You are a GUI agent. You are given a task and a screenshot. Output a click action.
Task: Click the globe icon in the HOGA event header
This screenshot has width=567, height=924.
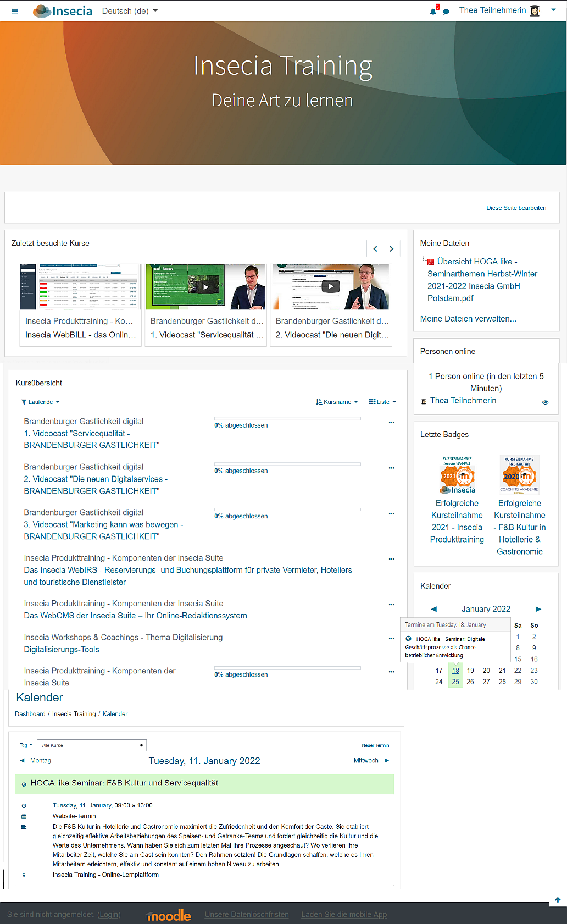24,784
